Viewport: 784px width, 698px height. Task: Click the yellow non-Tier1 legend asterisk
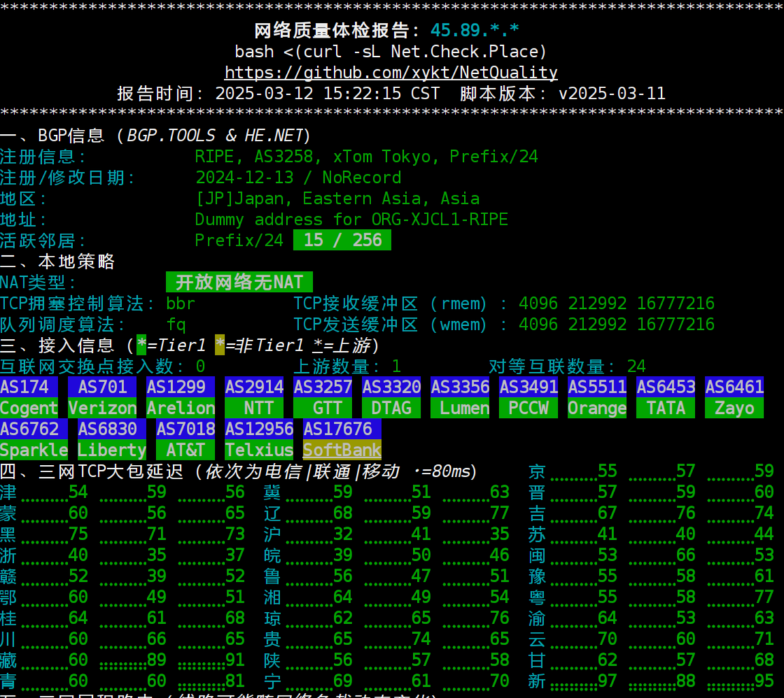220,345
